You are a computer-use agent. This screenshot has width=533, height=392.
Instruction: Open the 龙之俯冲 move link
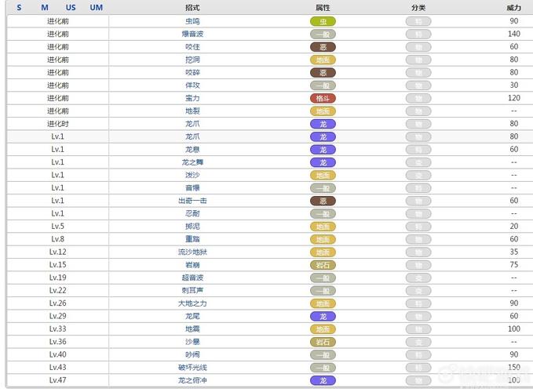[x=192, y=380]
